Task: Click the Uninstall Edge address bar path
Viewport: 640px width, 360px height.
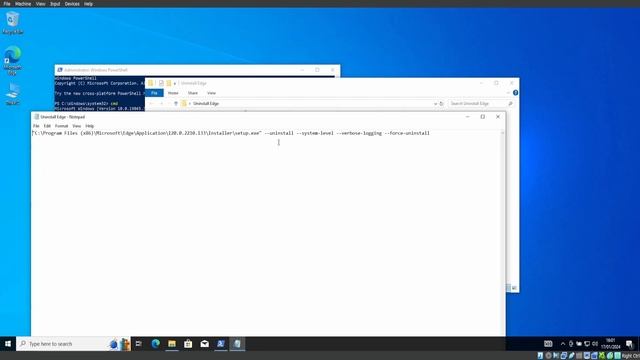Action: click(x=206, y=104)
